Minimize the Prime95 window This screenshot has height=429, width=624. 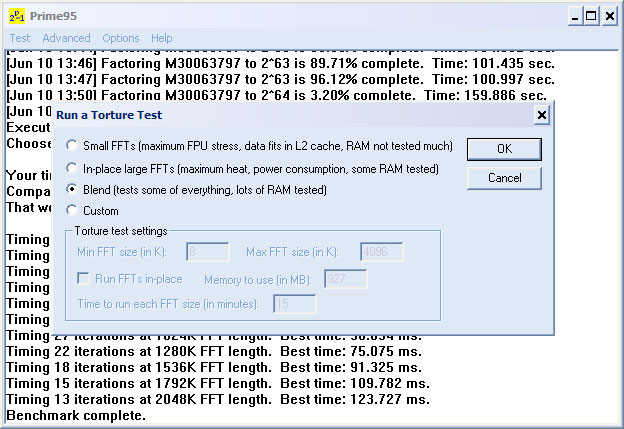(x=575, y=17)
